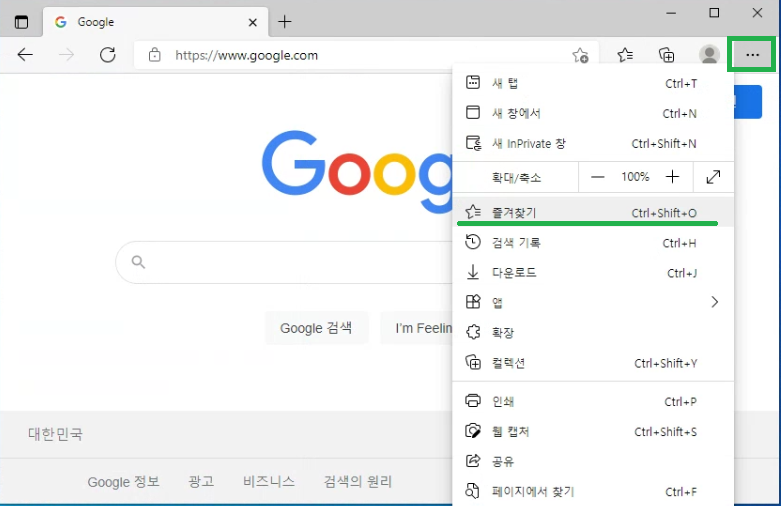
Task: Open the 검색의 원리 footer link
Action: [x=358, y=481]
